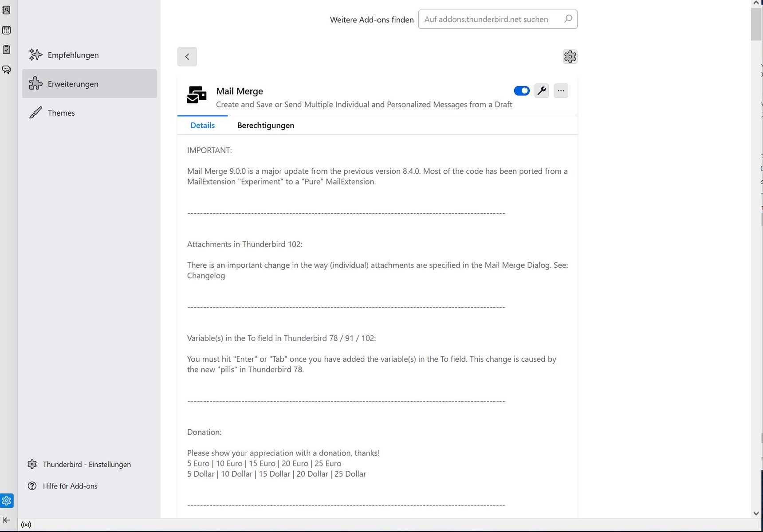Viewport: 763px width, 532px height.
Task: Select the Details tab
Action: click(x=203, y=125)
